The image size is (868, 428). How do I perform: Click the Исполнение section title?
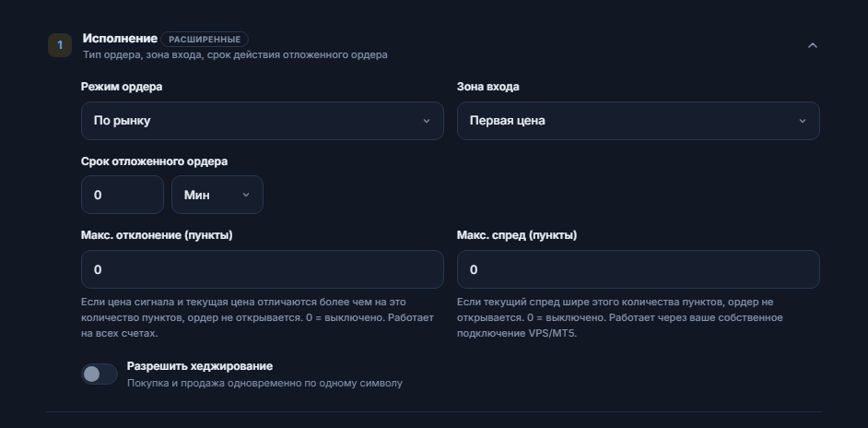(x=120, y=39)
